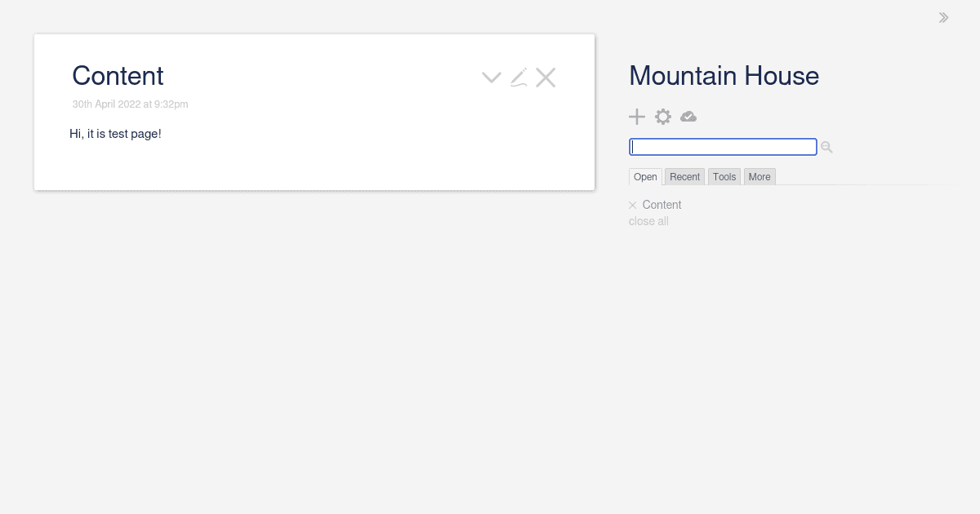Switch to the Recent tab
This screenshot has width=980, height=514.
[684, 176]
